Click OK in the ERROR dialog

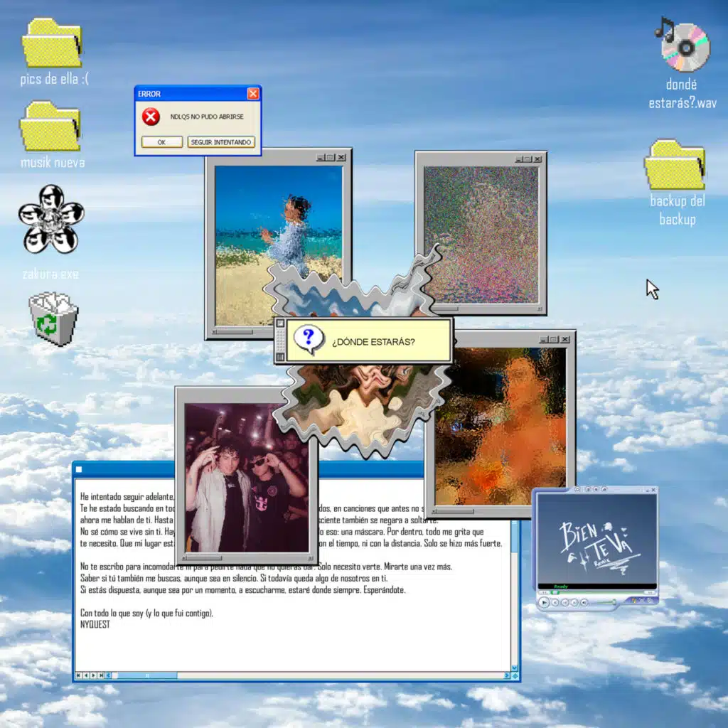pos(161,141)
